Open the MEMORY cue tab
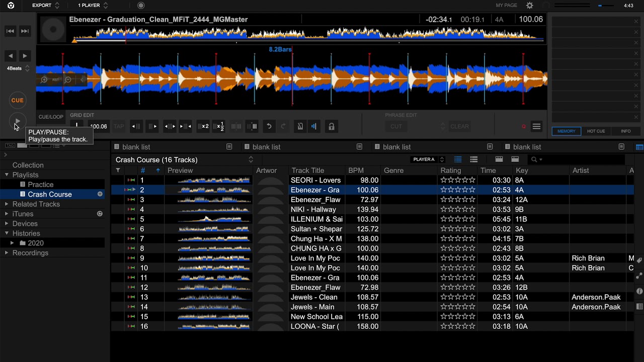Screen dimensions: 644x362 (566, 131)
